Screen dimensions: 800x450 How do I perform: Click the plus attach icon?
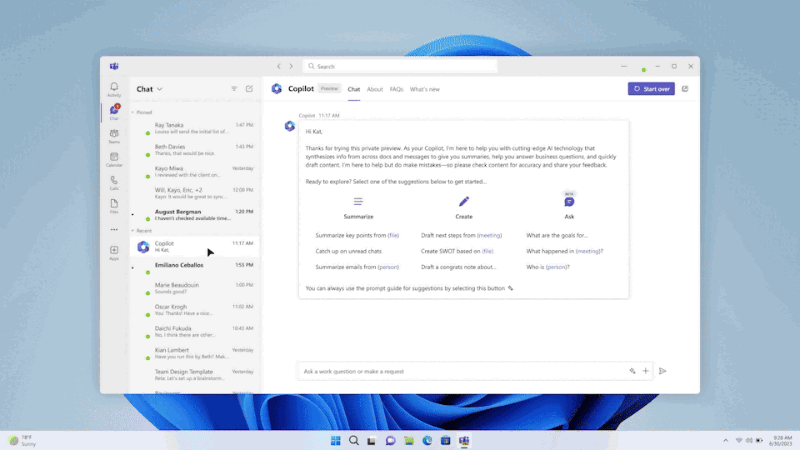tap(646, 371)
